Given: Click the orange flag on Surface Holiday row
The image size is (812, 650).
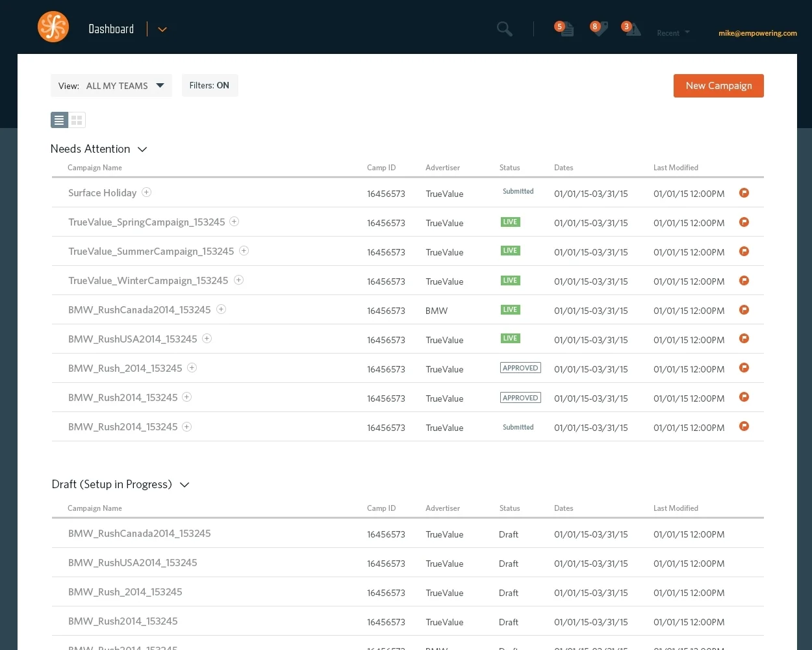Looking at the screenshot, I should click(744, 192).
